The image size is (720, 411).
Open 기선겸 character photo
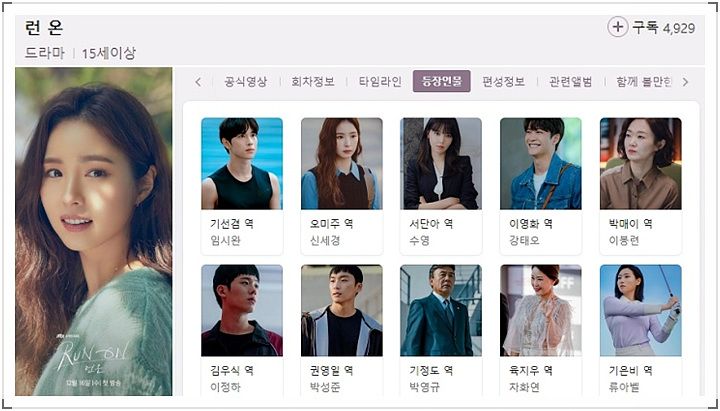coord(242,163)
